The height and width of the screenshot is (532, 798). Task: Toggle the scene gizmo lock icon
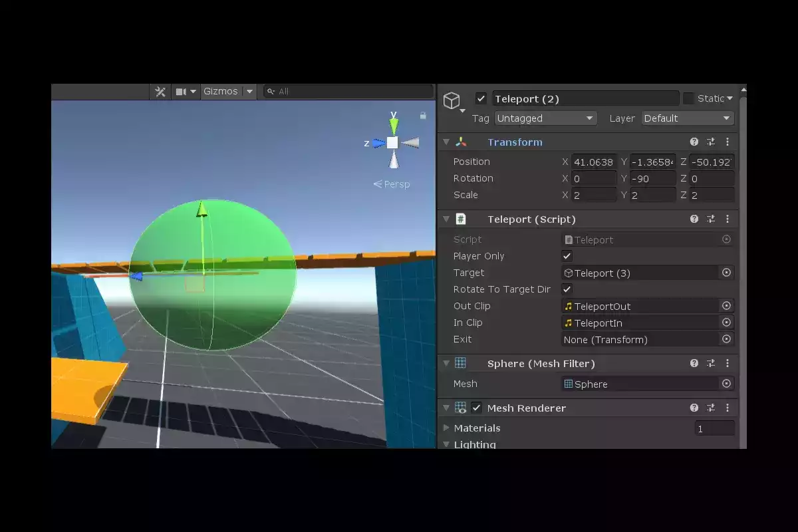pyautogui.click(x=423, y=115)
